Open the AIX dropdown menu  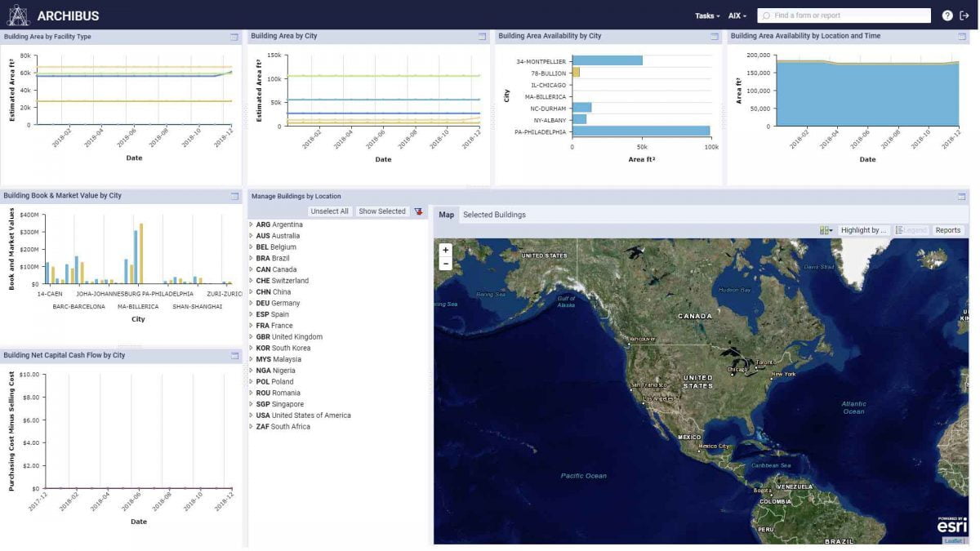(735, 15)
